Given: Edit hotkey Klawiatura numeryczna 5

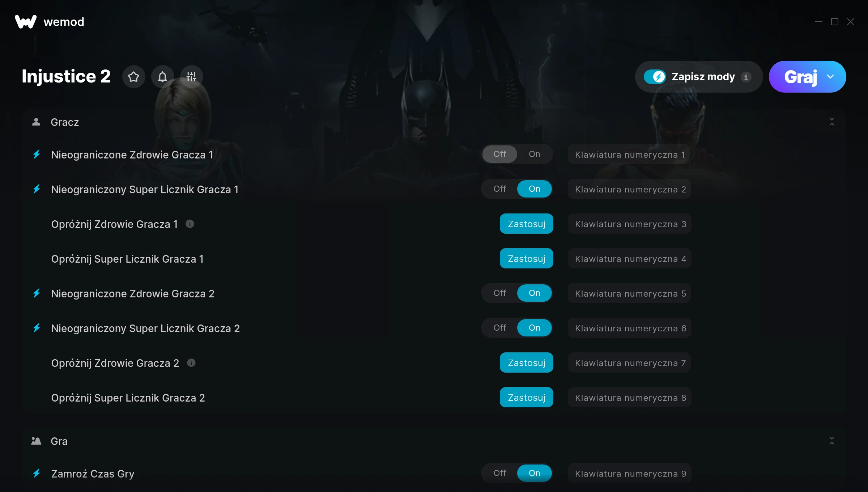Looking at the screenshot, I should tap(629, 293).
